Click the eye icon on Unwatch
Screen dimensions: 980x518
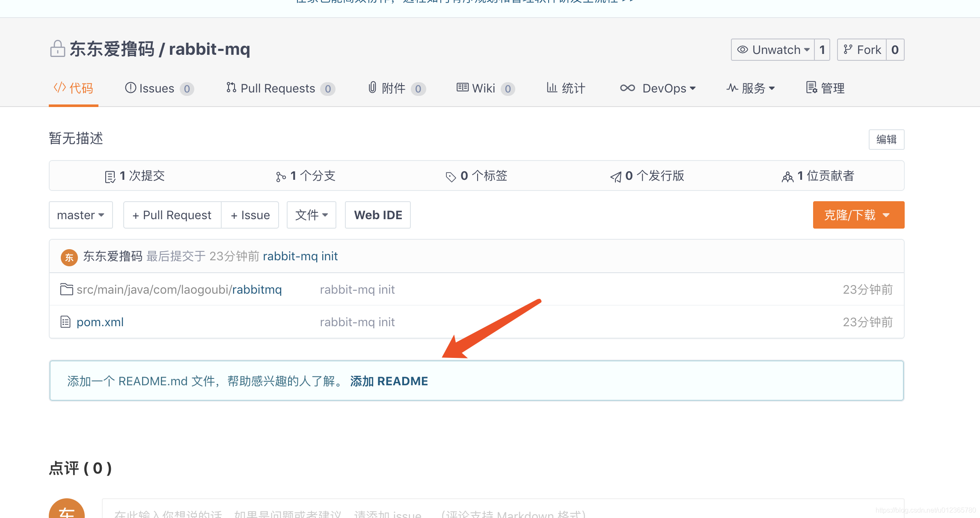(x=743, y=50)
